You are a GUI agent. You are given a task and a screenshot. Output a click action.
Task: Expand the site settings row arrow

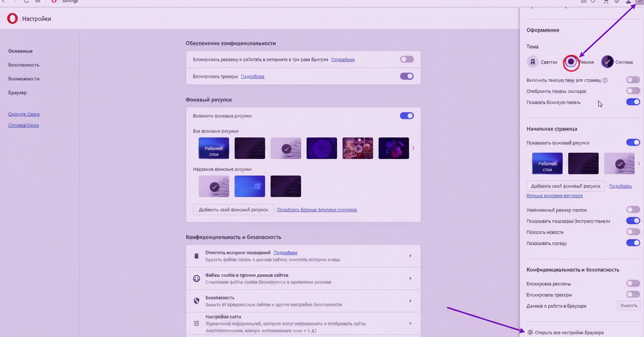click(410, 323)
